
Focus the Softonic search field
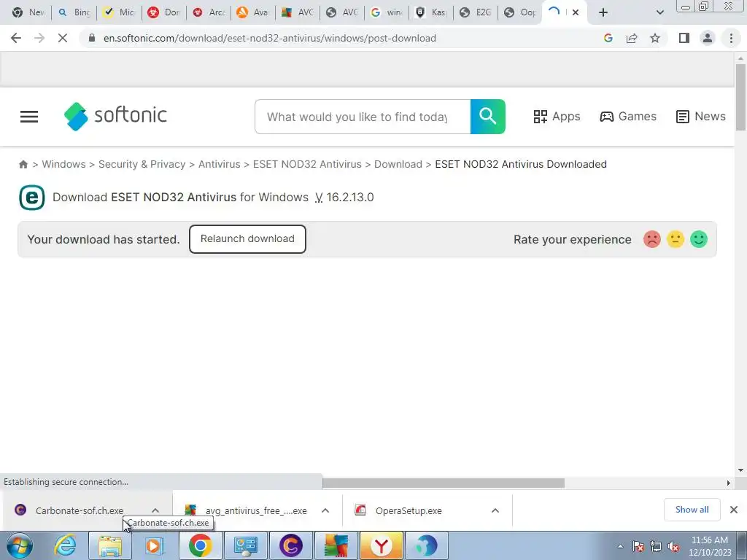(363, 117)
